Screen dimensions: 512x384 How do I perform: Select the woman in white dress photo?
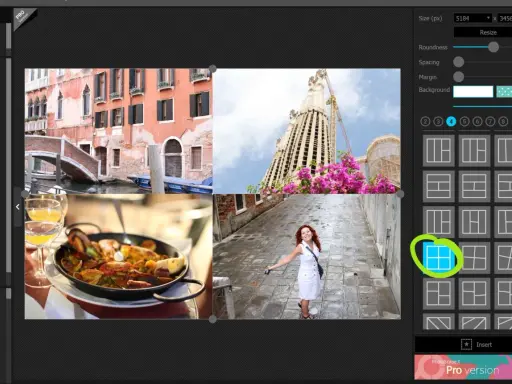click(307, 257)
